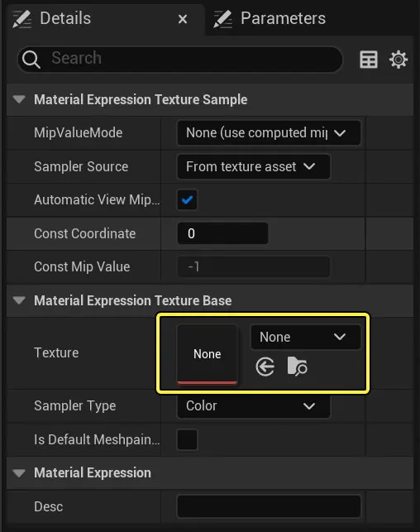Enable the Is Default Meshpaint checkbox

pos(187,439)
